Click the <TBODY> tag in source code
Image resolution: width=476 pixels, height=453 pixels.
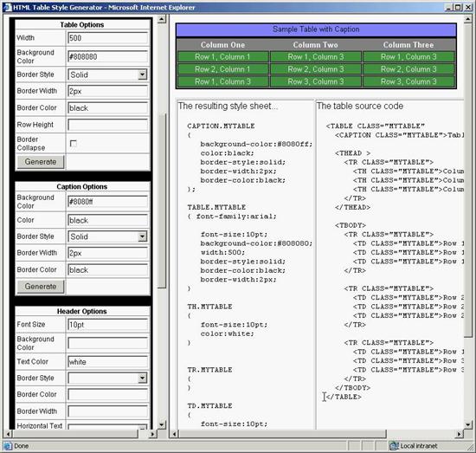pos(351,225)
